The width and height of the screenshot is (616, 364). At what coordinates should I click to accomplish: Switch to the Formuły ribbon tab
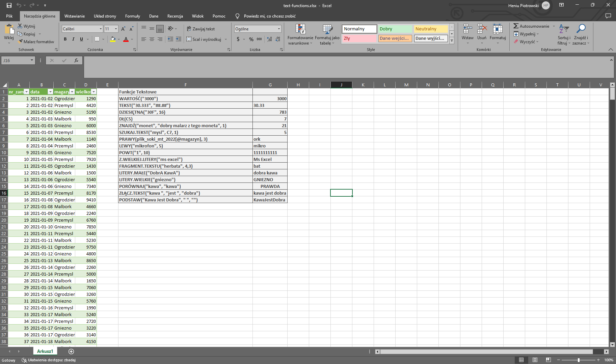(132, 16)
